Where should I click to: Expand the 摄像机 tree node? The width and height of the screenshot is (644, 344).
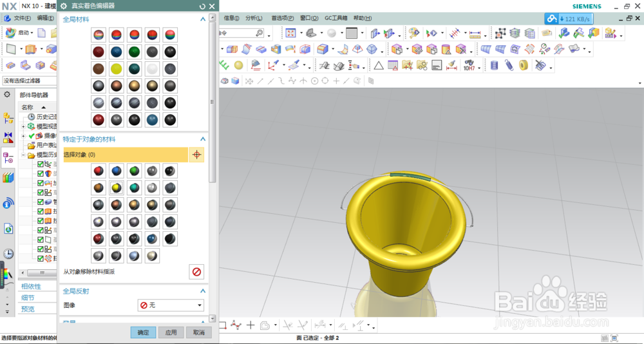click(23, 136)
